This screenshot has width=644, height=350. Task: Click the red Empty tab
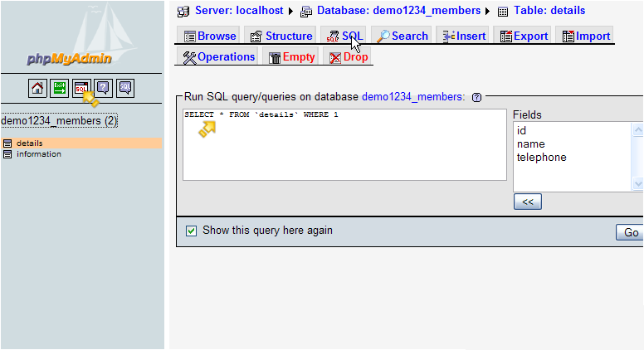point(291,56)
